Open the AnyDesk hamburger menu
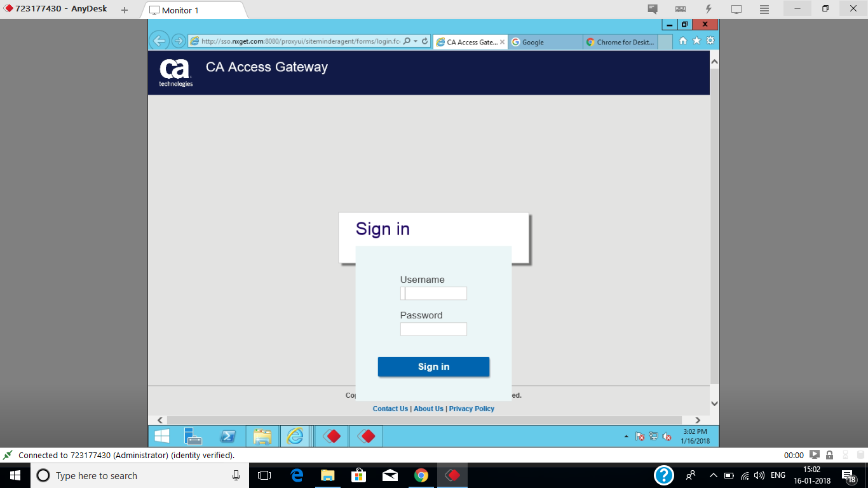Viewport: 868px width, 488px height. tap(763, 9)
